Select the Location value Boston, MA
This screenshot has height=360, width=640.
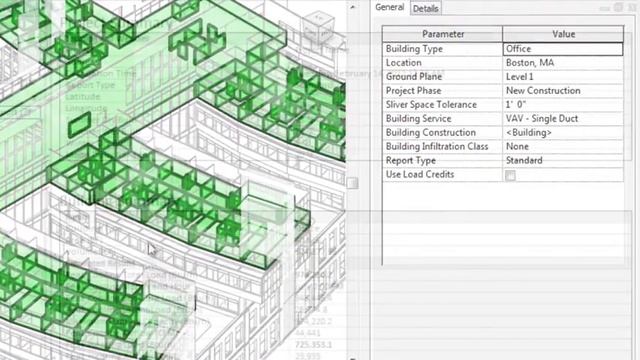pyautogui.click(x=563, y=63)
